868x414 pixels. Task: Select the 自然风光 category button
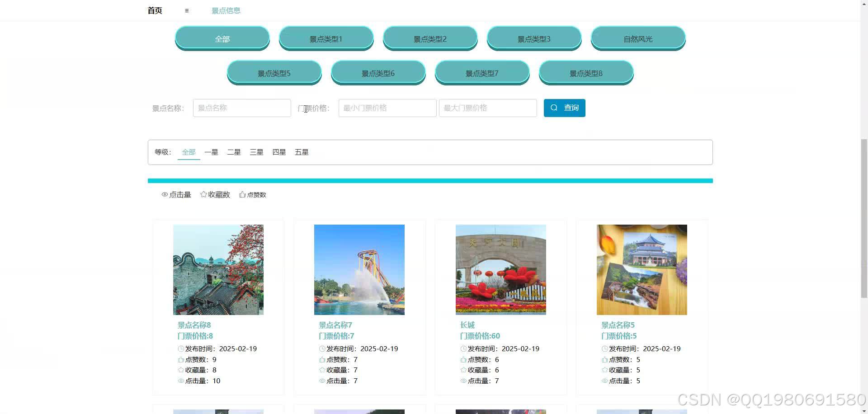coord(638,38)
